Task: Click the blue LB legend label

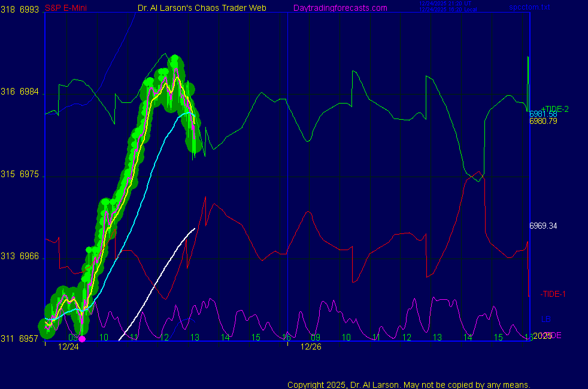Action: coord(546,319)
